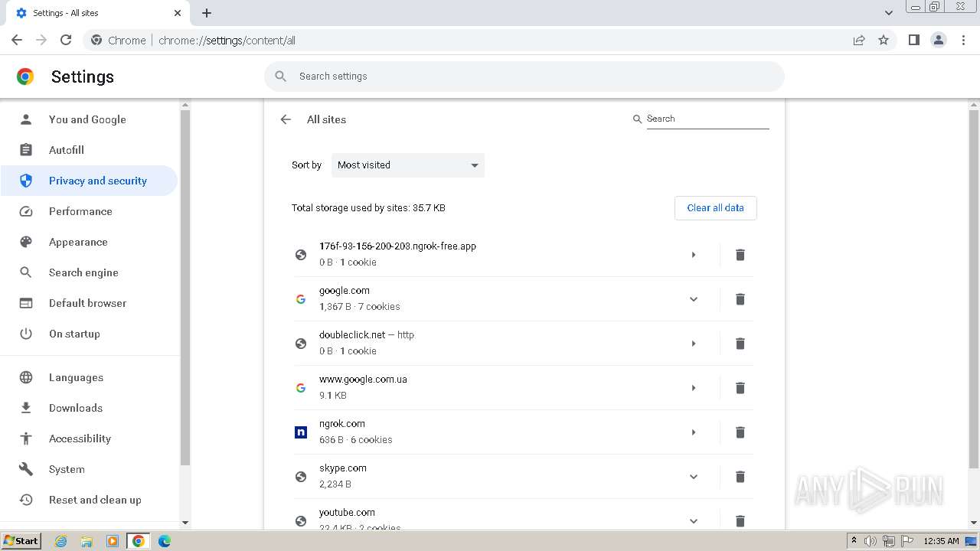Expand 176f-93-156-200-203.ngrok-free.app details arrow
This screenshot has height=551, width=980.
(694, 255)
